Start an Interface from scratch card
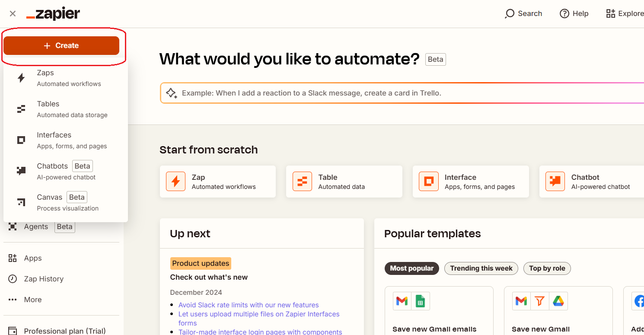Viewport: 644px width, 335px height. coord(471,182)
